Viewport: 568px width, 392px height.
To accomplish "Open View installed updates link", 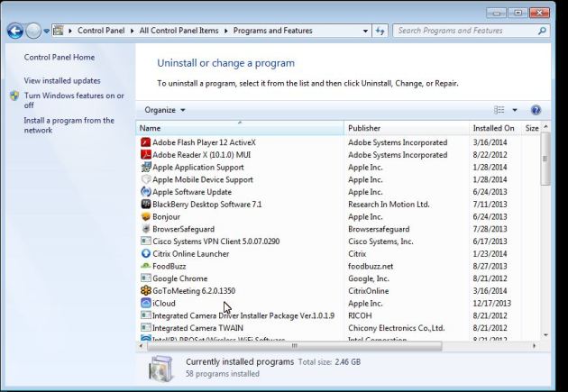I will pyautogui.click(x=62, y=81).
